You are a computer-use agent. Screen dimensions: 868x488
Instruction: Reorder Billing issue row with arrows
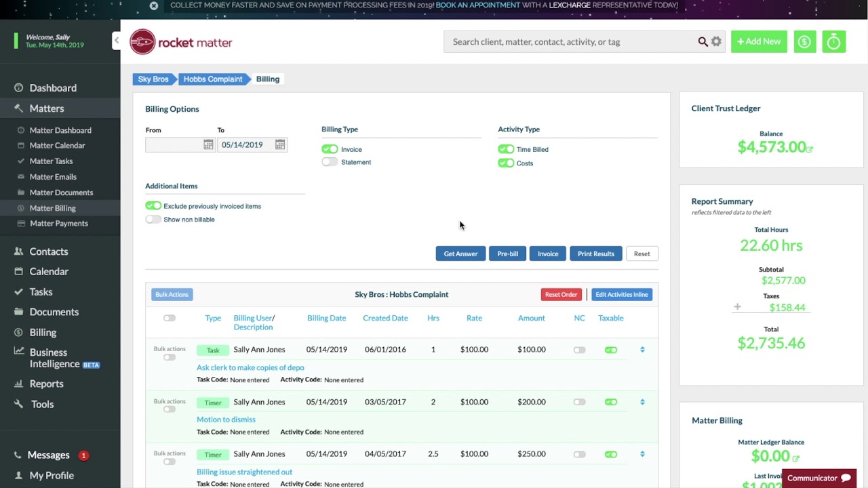(x=642, y=454)
